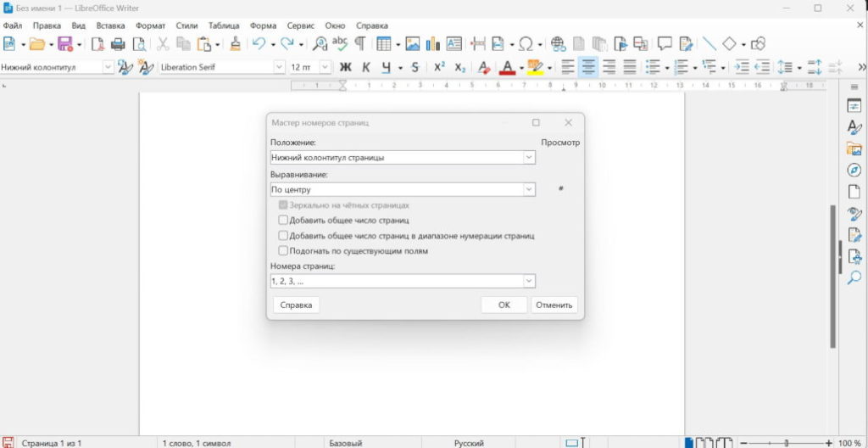Click the Clear direct formatting icon
868x448 pixels.
(x=484, y=67)
